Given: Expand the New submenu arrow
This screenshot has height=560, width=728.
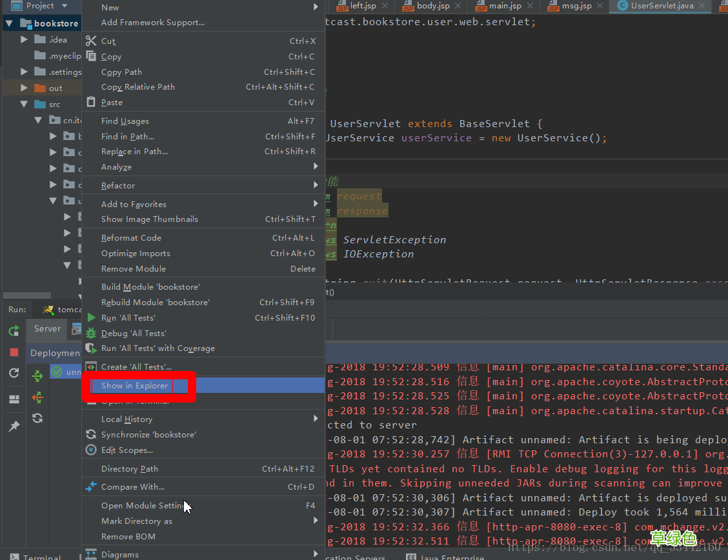Looking at the screenshot, I should (x=316, y=7).
